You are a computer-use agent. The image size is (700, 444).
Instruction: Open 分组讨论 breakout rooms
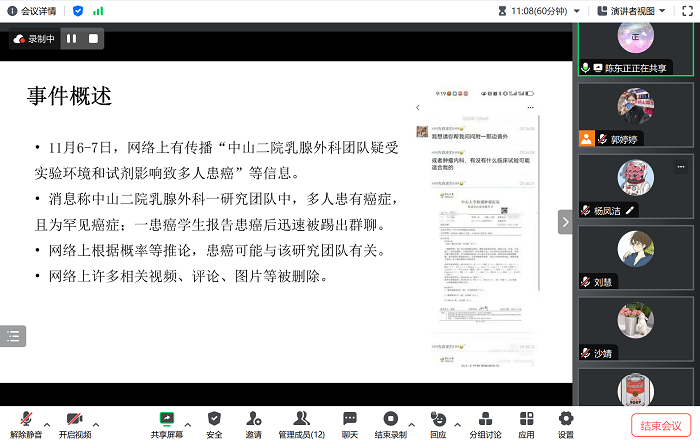(485, 423)
